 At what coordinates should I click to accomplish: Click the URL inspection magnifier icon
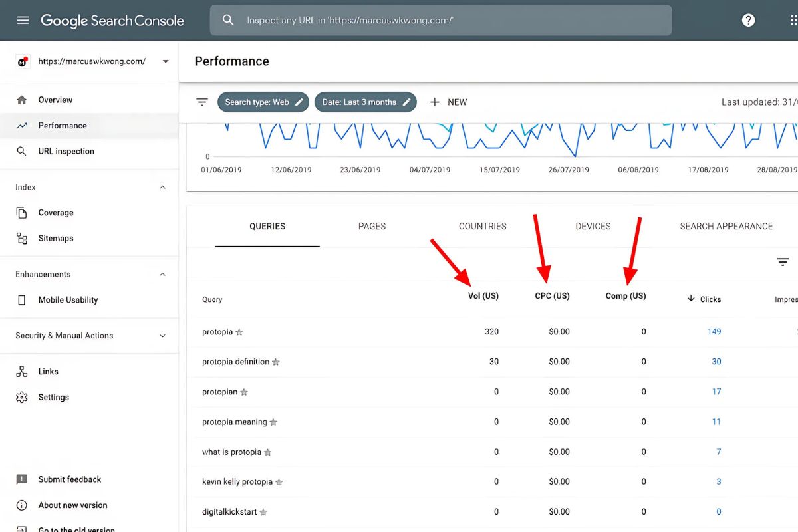(x=22, y=151)
